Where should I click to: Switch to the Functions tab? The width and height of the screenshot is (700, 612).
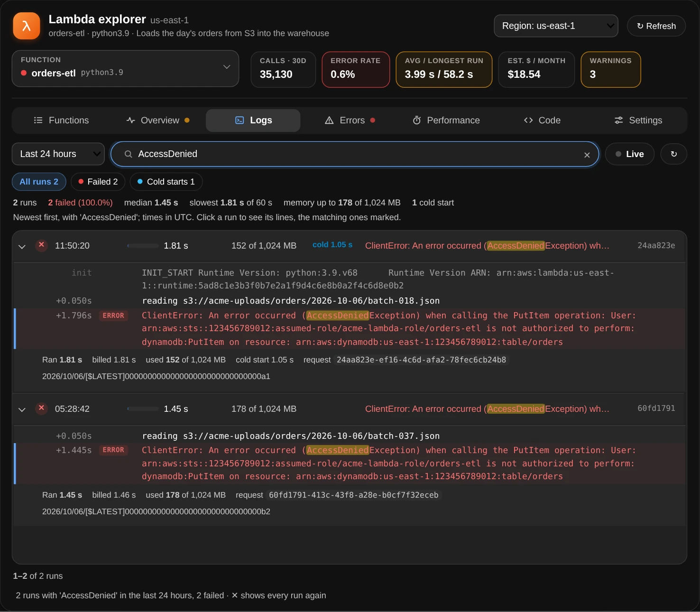pyautogui.click(x=61, y=121)
